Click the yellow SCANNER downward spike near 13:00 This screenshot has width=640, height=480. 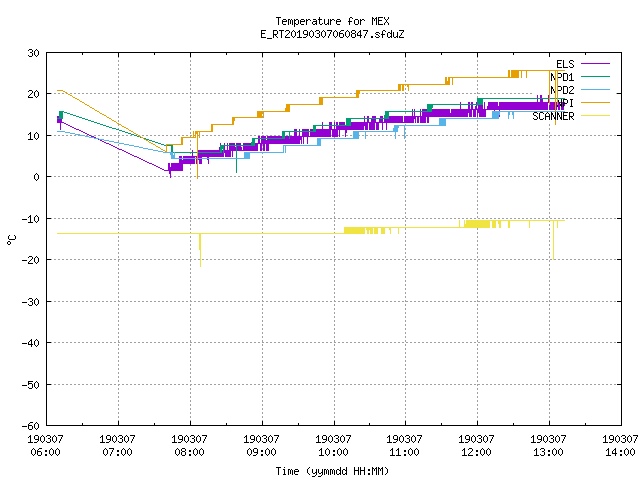pos(553,240)
